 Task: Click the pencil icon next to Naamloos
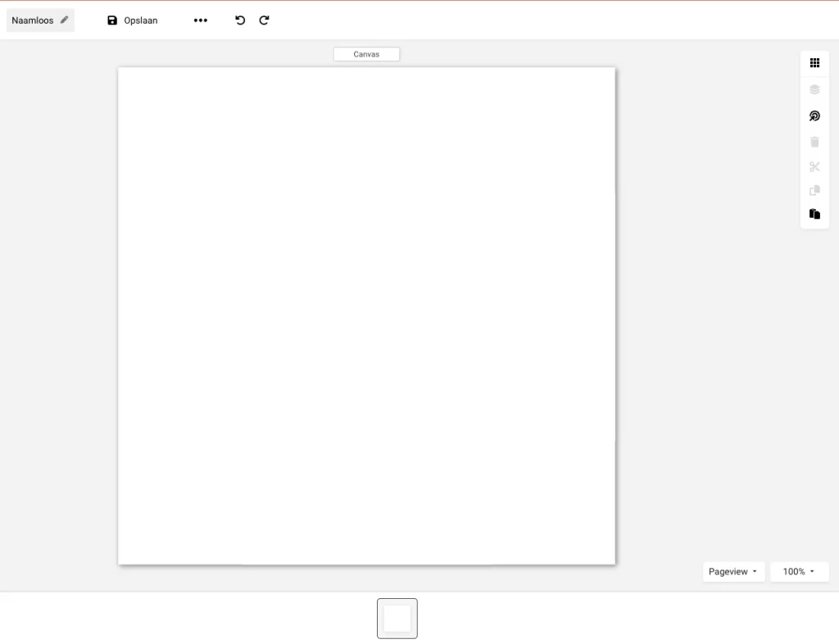pyautogui.click(x=64, y=20)
